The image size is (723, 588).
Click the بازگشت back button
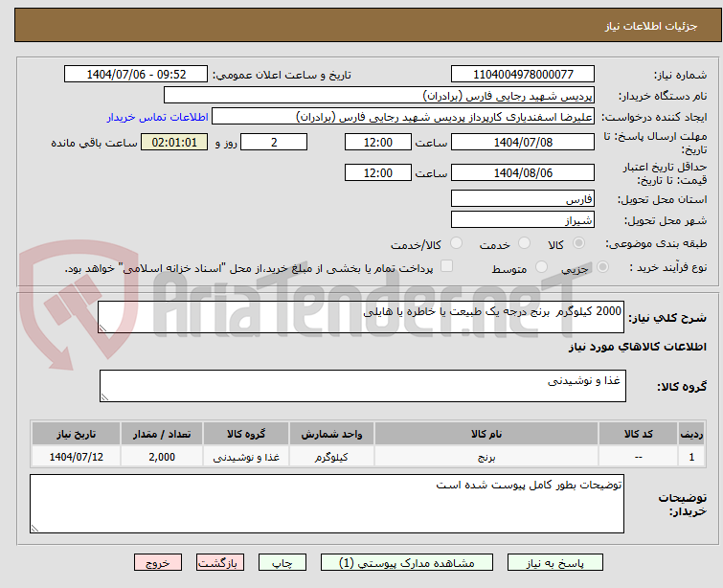220,563
